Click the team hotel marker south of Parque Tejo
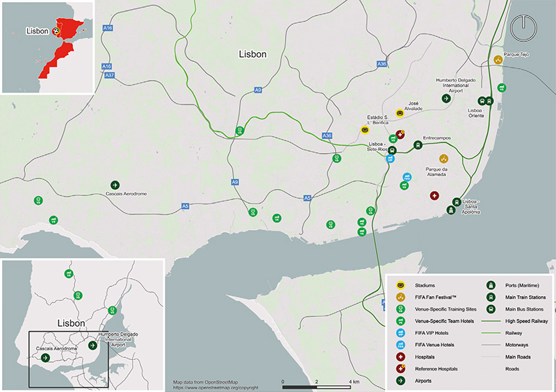The width and height of the screenshot is (556, 392). pyautogui.click(x=501, y=88)
